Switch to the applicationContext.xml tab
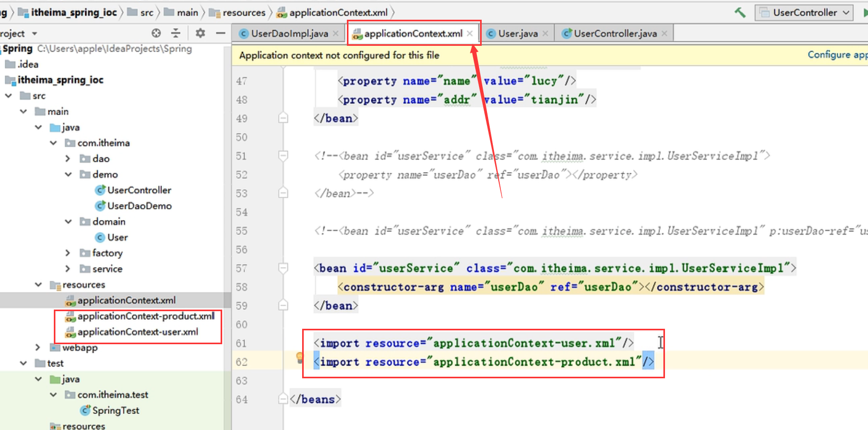The width and height of the screenshot is (868, 430). point(413,34)
